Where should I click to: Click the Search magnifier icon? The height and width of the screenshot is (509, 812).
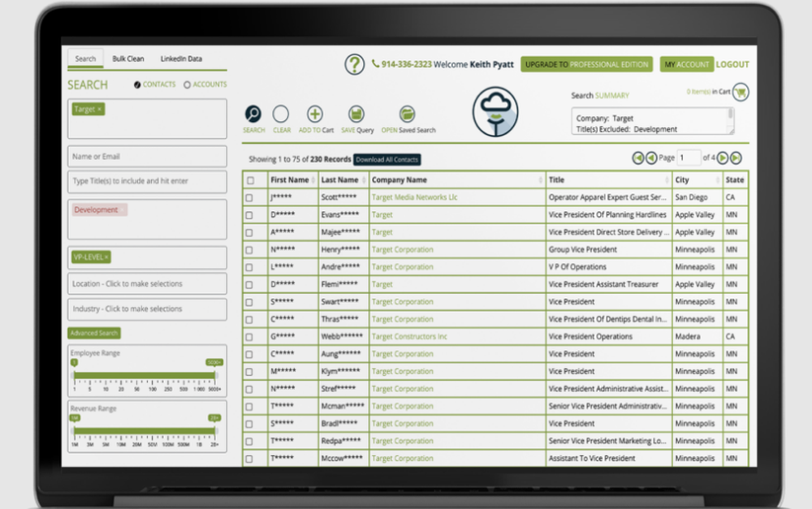pyautogui.click(x=253, y=114)
